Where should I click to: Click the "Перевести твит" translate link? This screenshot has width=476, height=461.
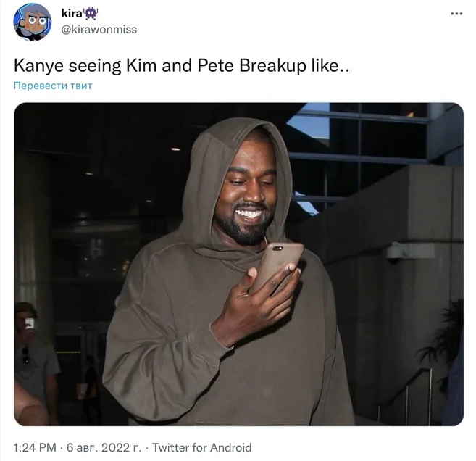[53, 86]
